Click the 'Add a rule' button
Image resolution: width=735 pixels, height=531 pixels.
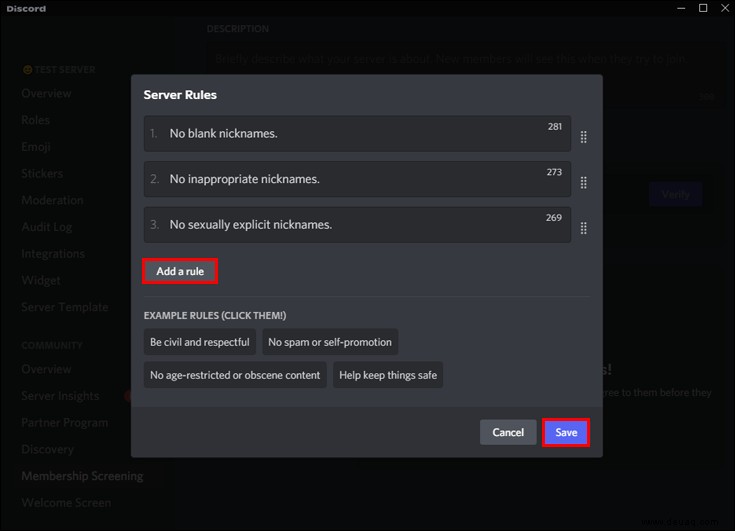click(x=180, y=271)
